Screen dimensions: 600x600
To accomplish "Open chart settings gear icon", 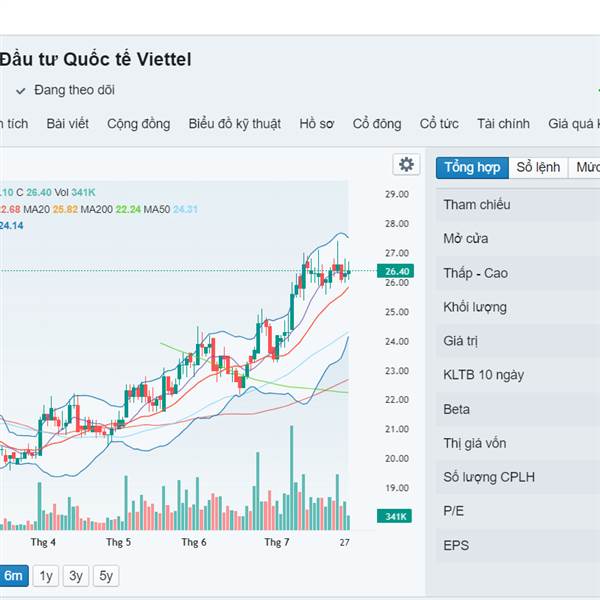I will click(x=406, y=165).
